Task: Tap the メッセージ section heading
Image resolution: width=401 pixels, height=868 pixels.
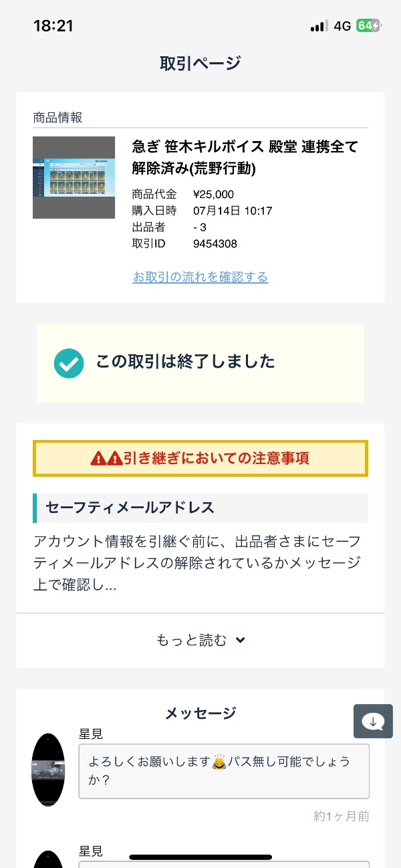Action: (x=200, y=714)
